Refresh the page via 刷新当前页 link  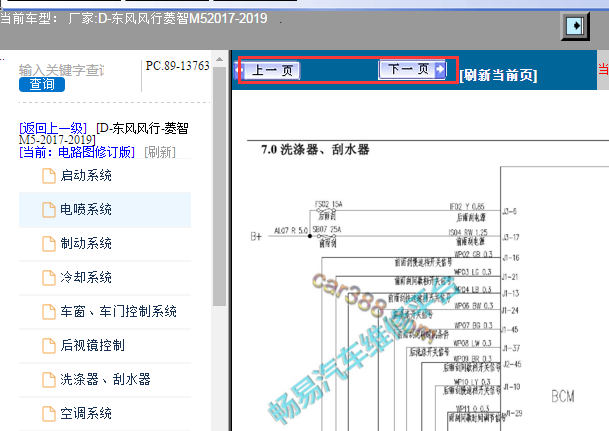coord(498,75)
